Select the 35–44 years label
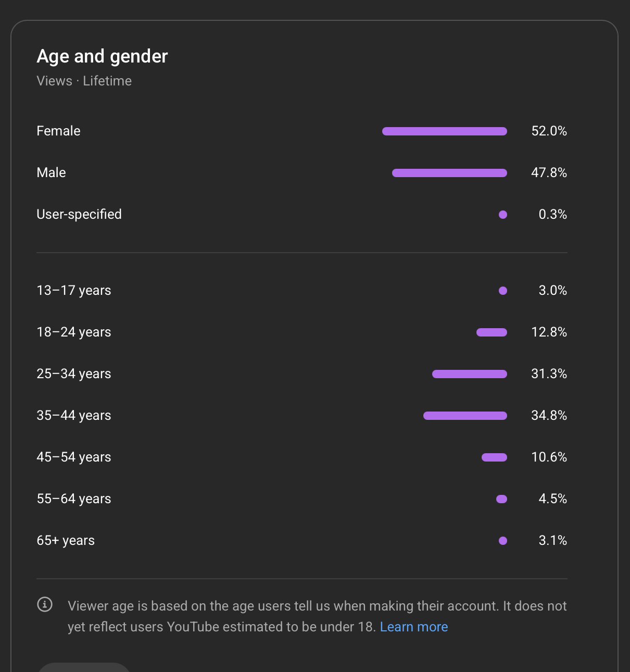Viewport: 630px width, 672px height. coord(73,415)
